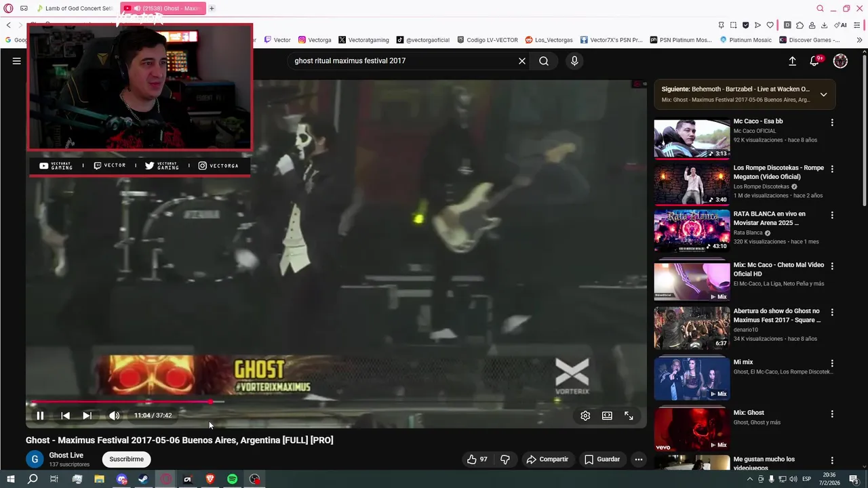Click the Compartir share button
868x488 pixels.
pos(547,460)
